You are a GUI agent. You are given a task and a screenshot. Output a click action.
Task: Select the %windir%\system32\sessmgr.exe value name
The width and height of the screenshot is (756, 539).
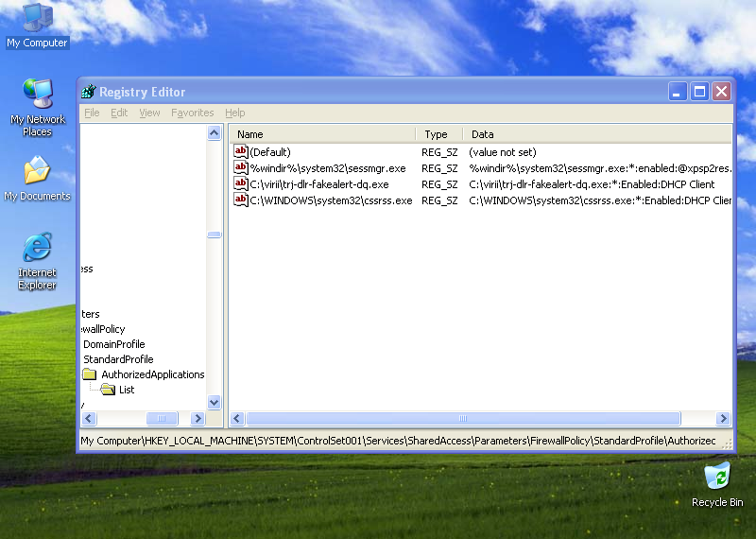coord(328,168)
